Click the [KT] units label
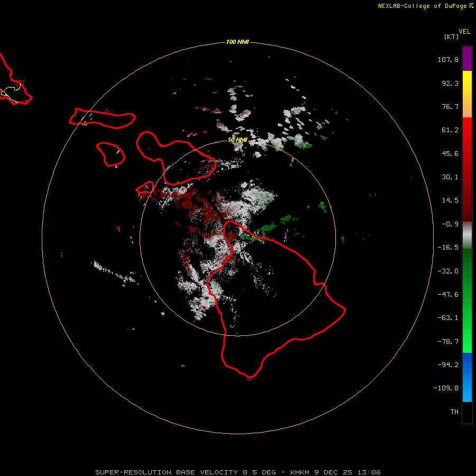476x476 pixels. 451,36
